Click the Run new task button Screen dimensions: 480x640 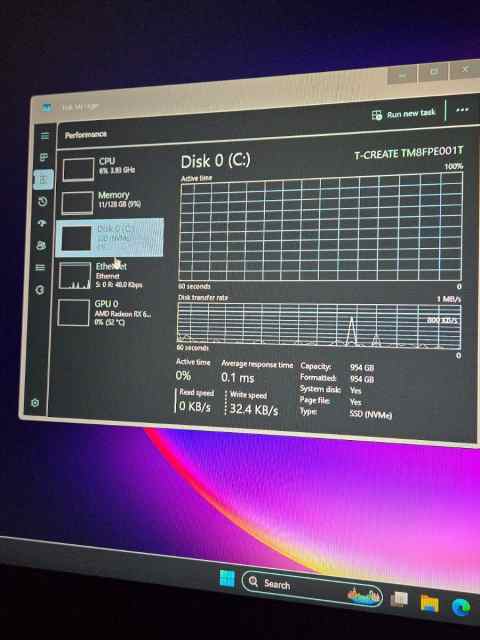(404, 114)
